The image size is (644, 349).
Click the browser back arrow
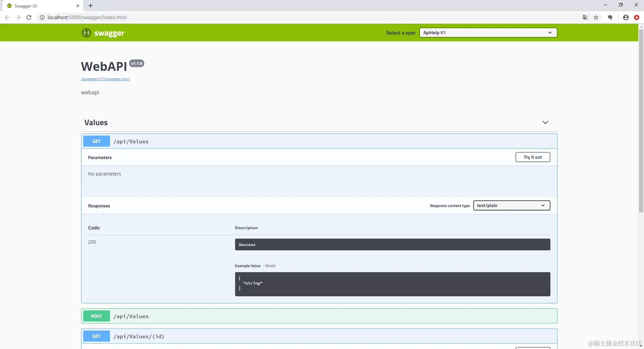point(7,17)
